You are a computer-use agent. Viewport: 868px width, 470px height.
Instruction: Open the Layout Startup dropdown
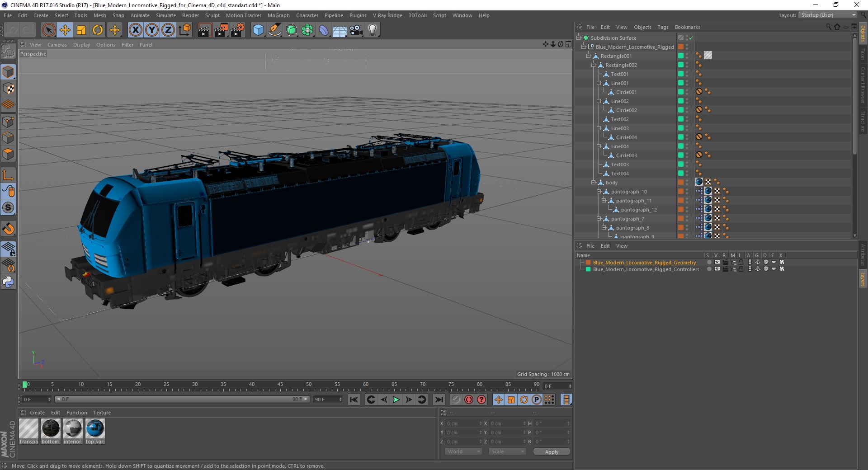coord(828,15)
